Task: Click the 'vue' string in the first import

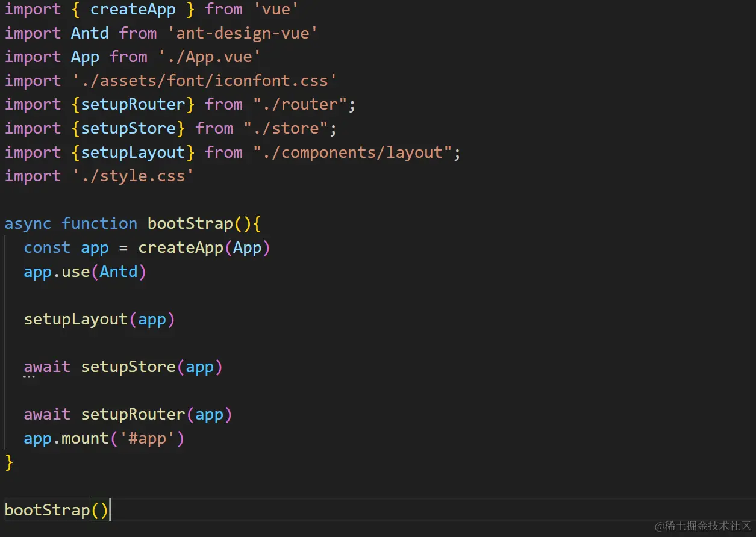Action: click(x=276, y=10)
